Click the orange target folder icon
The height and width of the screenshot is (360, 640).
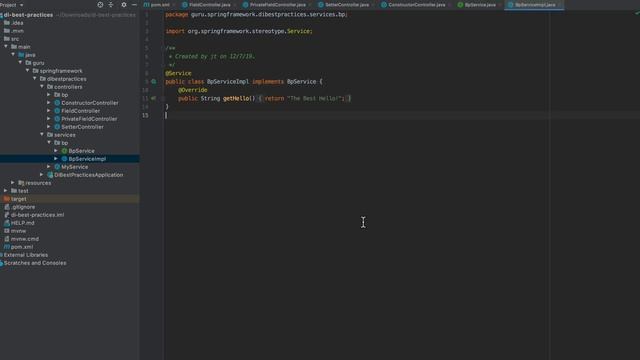[7, 199]
